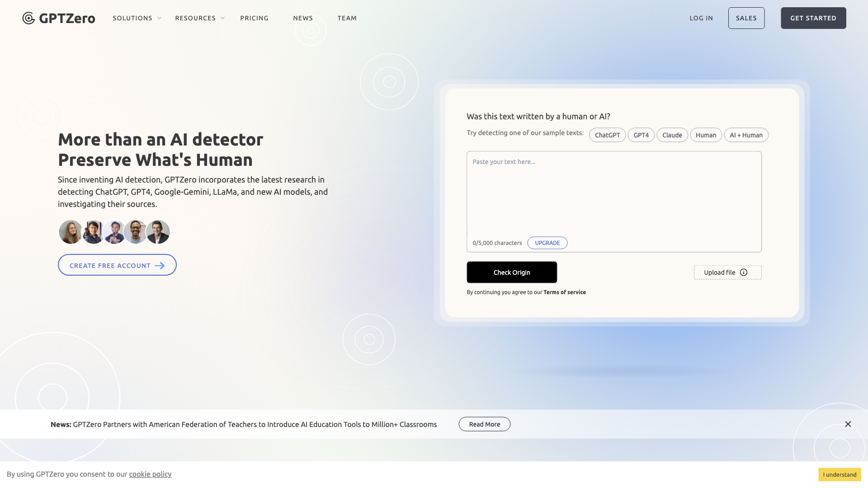The width and height of the screenshot is (868, 488).
Task: Expand the Solutions dropdown chevron
Action: (x=159, y=18)
